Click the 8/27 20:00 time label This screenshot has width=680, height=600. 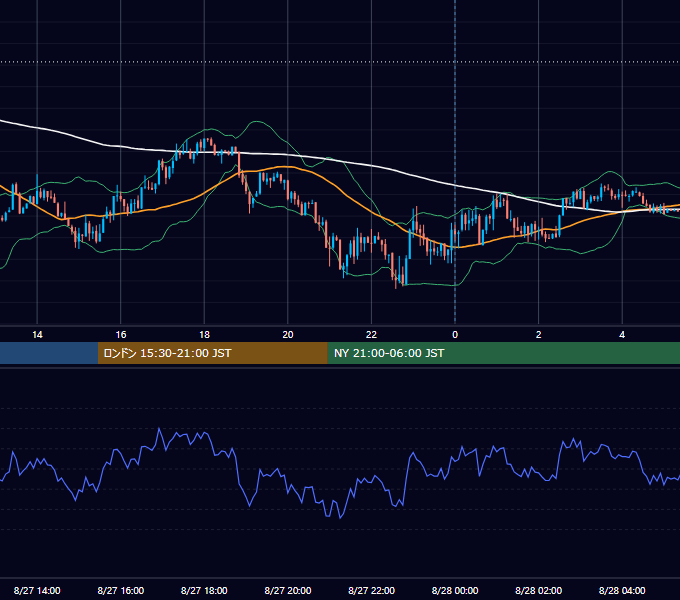tap(288, 590)
